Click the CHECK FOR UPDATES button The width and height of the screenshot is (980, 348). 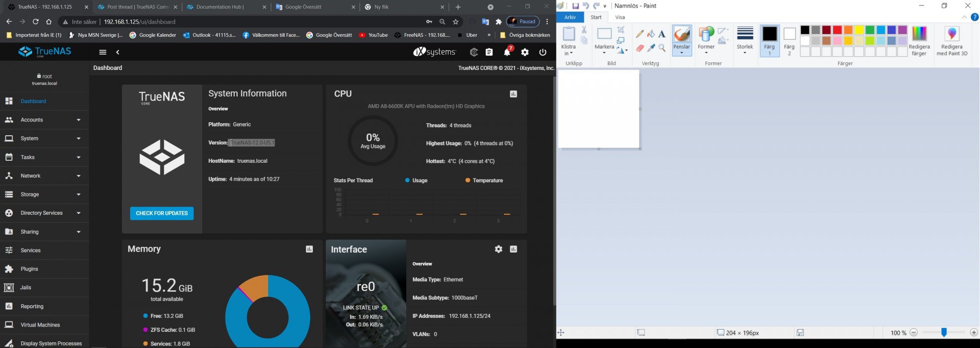point(162,213)
